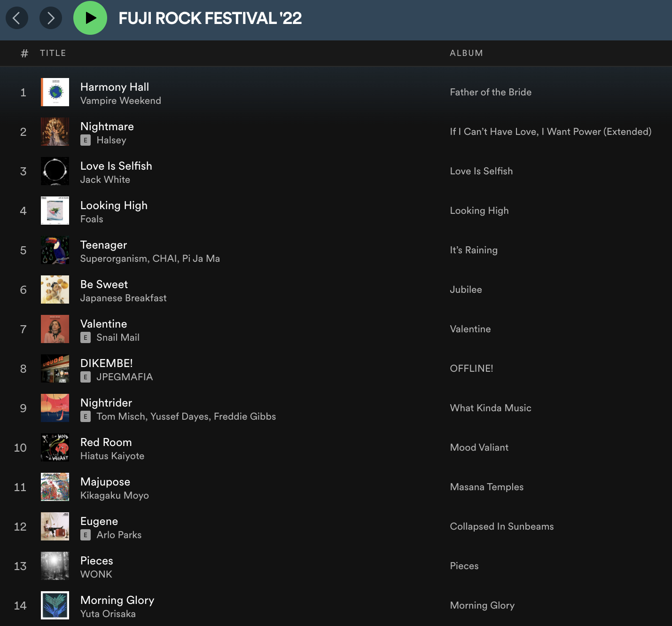The image size is (672, 626).
Task: Select the Majupose song title
Action: [105, 482]
